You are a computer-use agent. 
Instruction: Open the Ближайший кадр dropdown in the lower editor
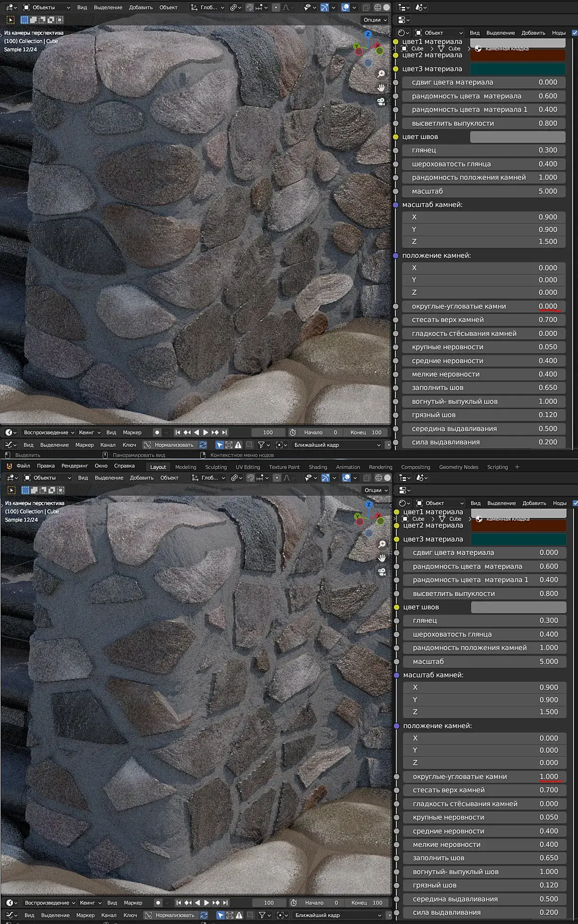(x=337, y=915)
